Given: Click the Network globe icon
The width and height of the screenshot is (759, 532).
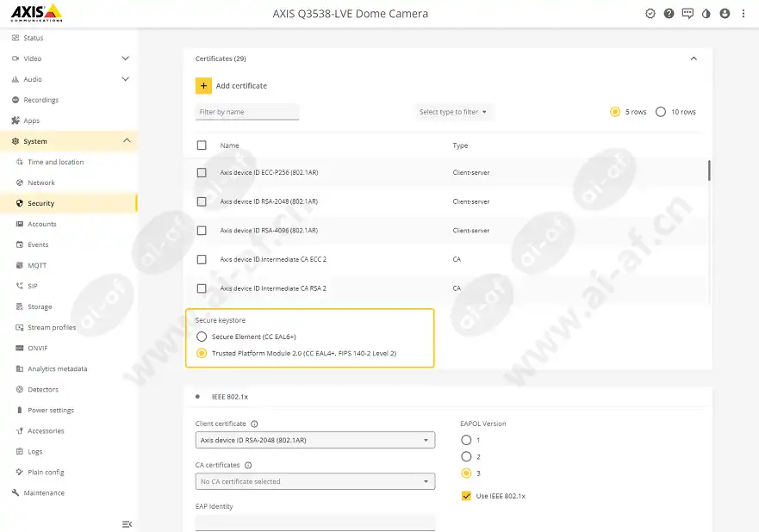Looking at the screenshot, I should pos(19,182).
